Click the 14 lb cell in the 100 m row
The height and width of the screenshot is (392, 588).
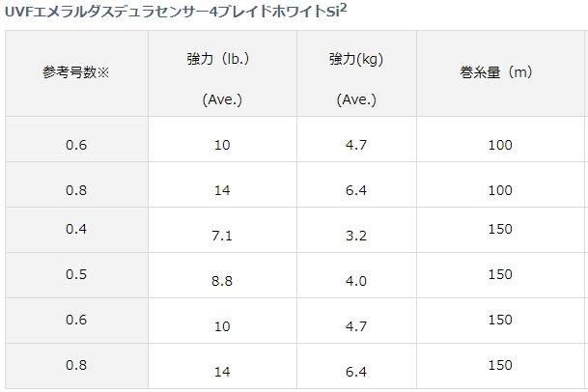point(223,191)
